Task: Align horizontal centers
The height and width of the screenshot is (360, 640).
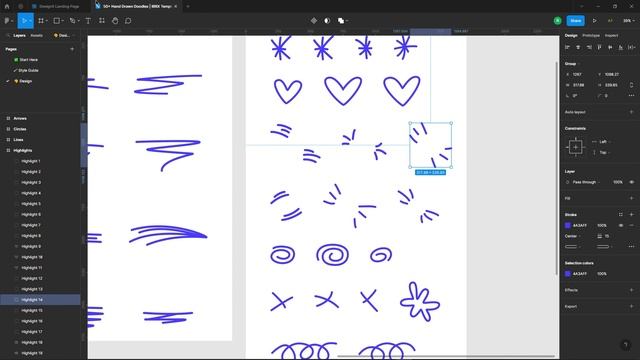Action: [578, 47]
